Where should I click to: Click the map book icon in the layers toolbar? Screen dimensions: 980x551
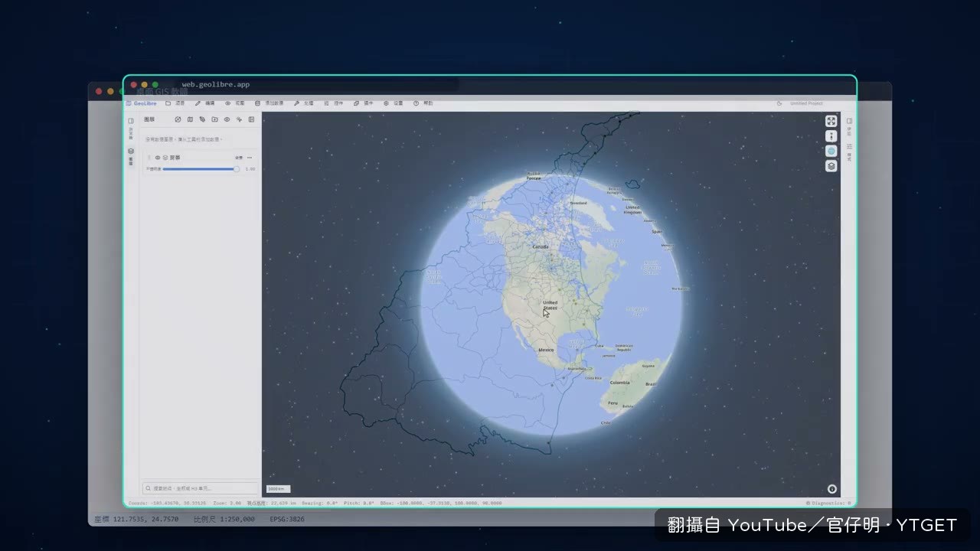tap(190, 119)
